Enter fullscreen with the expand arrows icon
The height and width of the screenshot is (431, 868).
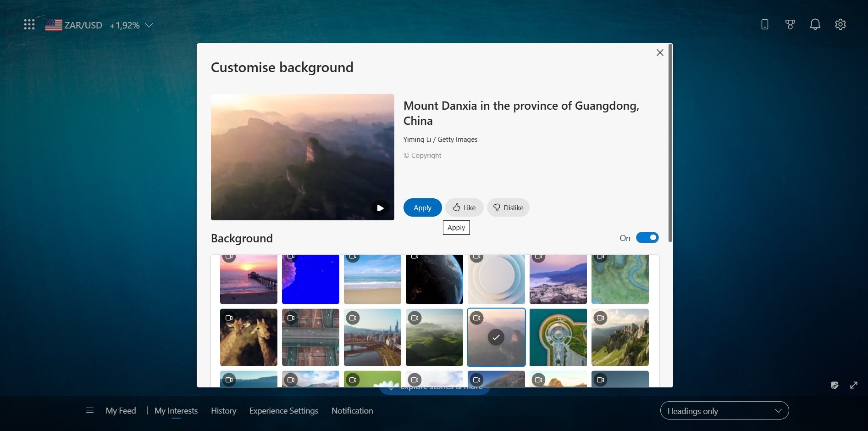(854, 385)
